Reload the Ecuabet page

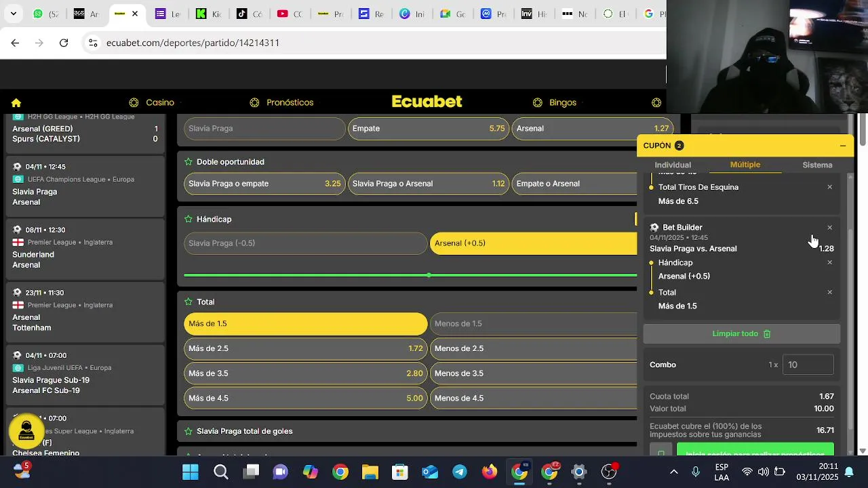point(64,43)
